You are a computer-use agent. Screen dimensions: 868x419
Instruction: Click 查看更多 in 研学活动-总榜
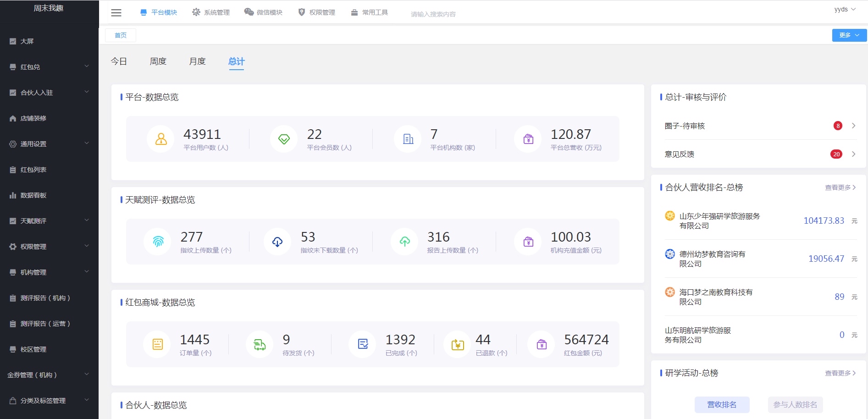[840, 373]
